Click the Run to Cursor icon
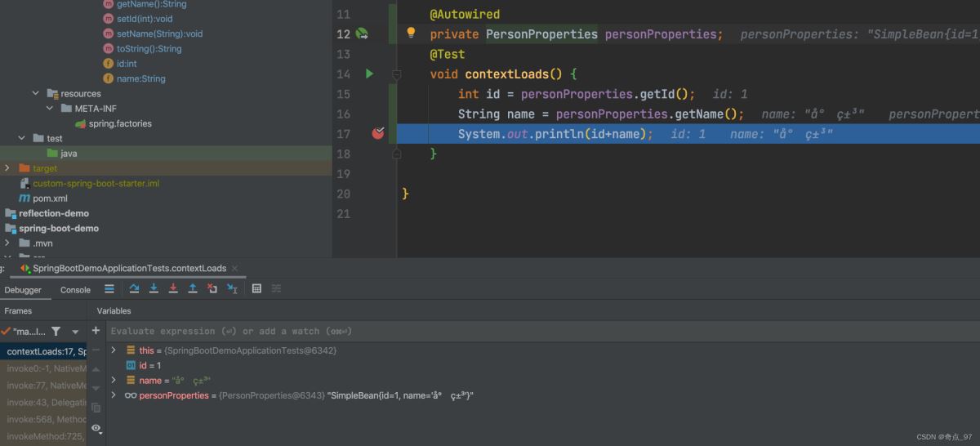The width and height of the screenshot is (980, 446). point(232,289)
